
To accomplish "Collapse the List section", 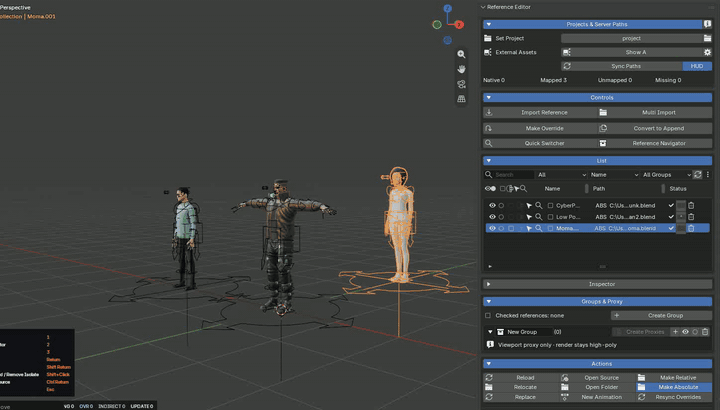I will (489, 161).
